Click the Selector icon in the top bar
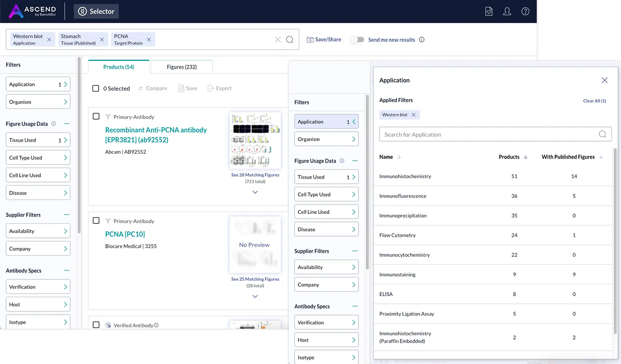The image size is (621, 364). pyautogui.click(x=82, y=11)
